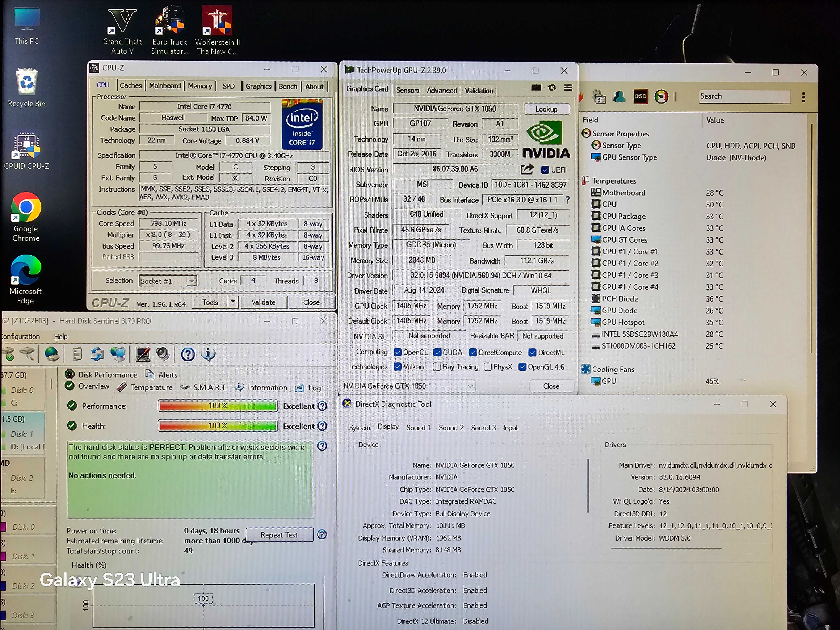840x630 pixels.
Task: Toggle OpenCL checkbox in GPU-Z
Action: 398,352
